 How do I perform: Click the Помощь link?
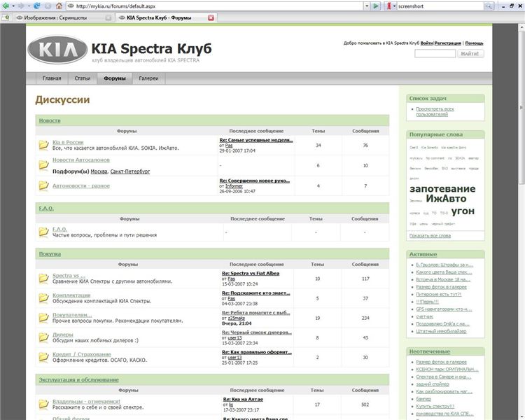point(474,43)
